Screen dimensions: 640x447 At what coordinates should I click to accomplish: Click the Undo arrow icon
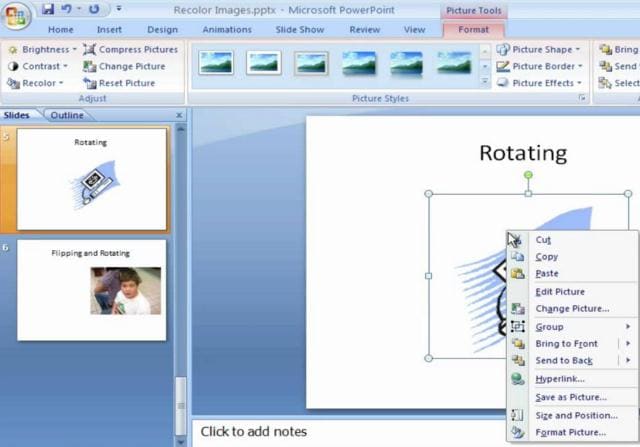67,9
